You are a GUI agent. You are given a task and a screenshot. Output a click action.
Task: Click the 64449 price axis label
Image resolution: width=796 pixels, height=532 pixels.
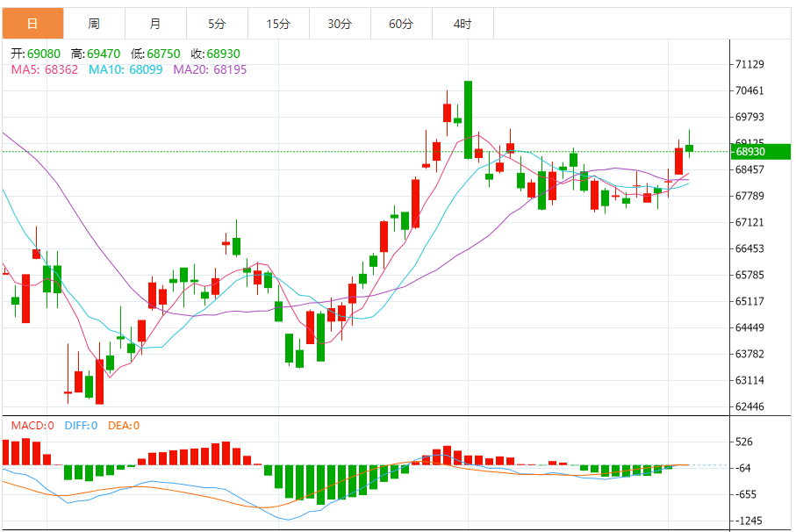(x=749, y=328)
